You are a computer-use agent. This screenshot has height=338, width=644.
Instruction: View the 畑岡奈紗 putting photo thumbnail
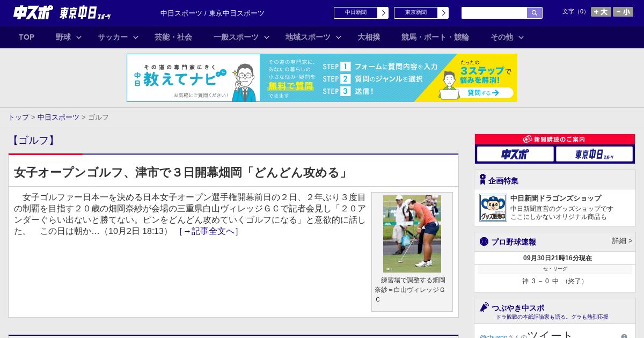412,234
